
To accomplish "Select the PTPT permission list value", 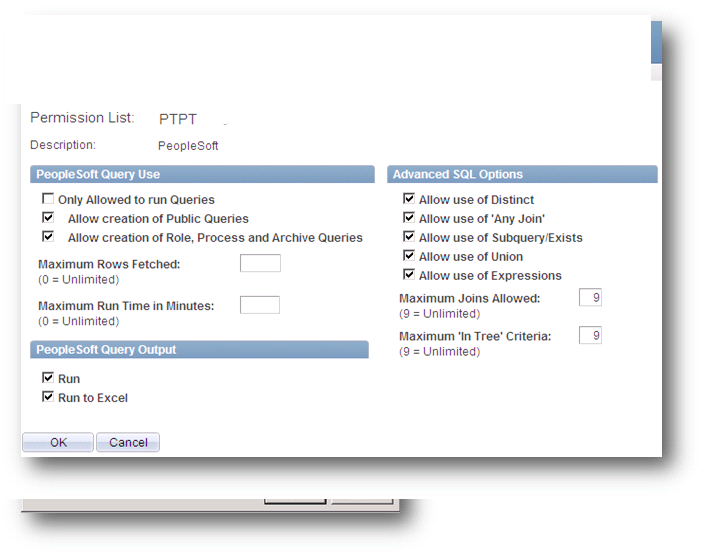I will (178, 119).
